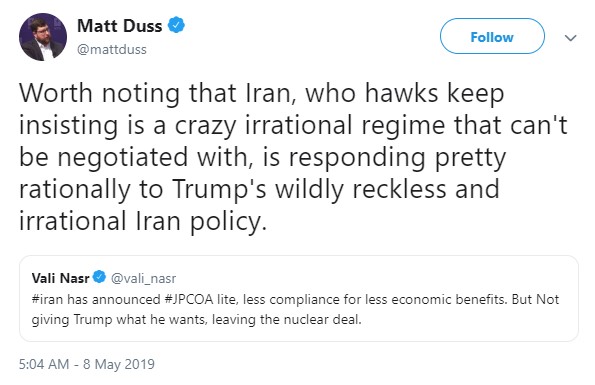
Task: Click tweet's last line 'irrational Iran policy.'
Action: pos(143,221)
